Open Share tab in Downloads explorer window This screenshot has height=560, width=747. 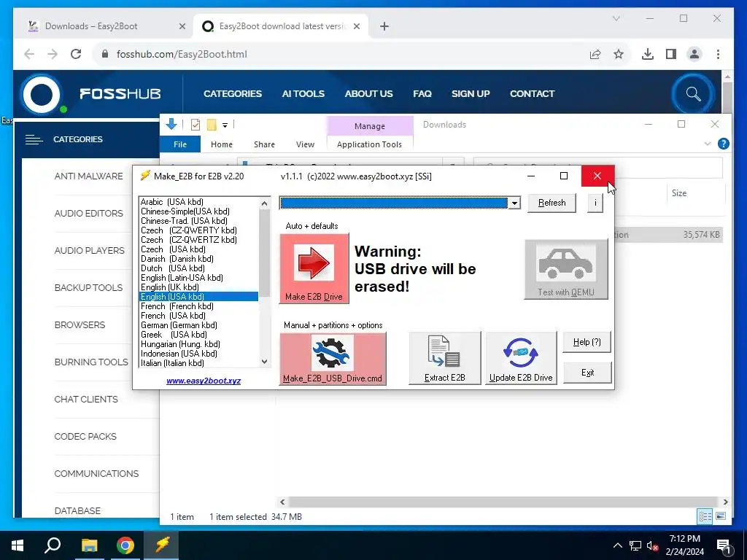(264, 144)
